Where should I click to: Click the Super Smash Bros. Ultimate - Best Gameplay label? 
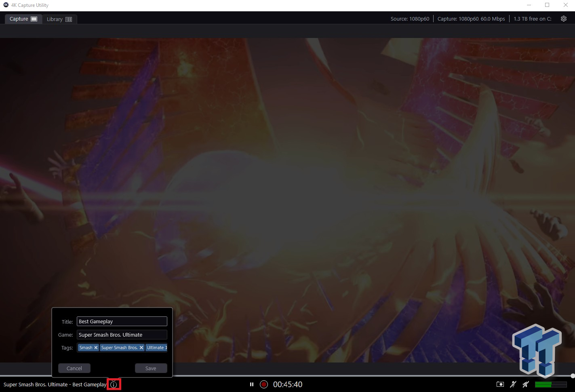[55, 384]
